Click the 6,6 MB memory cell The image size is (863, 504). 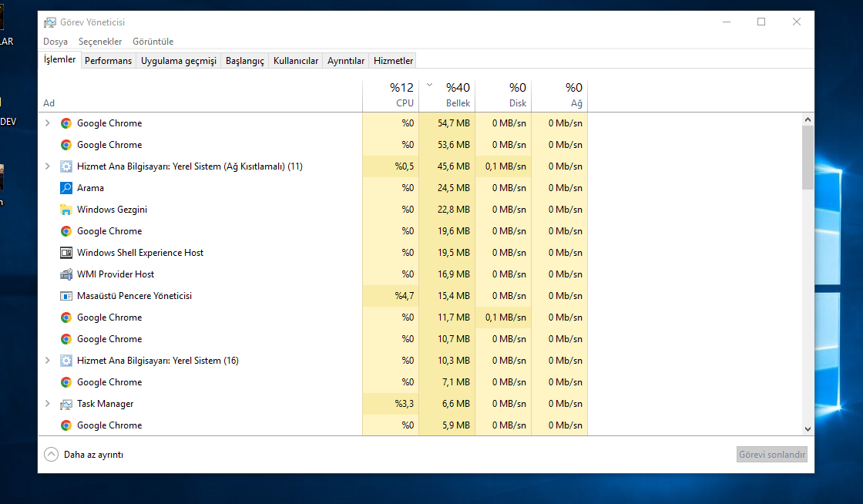447,404
